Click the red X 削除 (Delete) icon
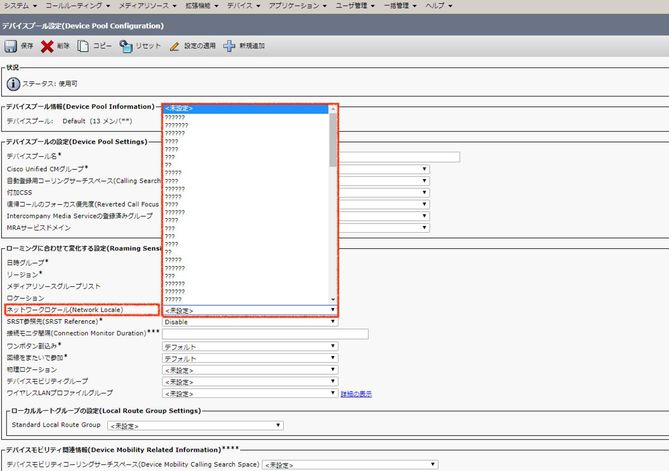Image resolution: width=669 pixels, height=471 pixels. click(47, 46)
